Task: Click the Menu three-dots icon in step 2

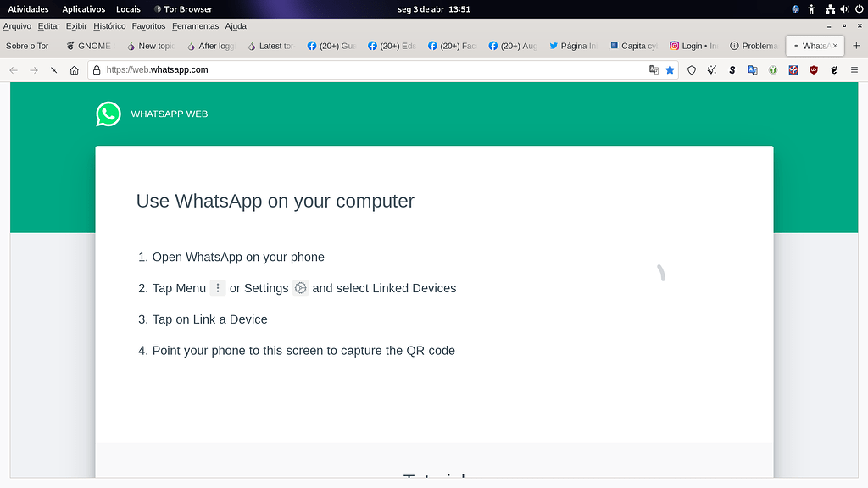Action: point(218,288)
